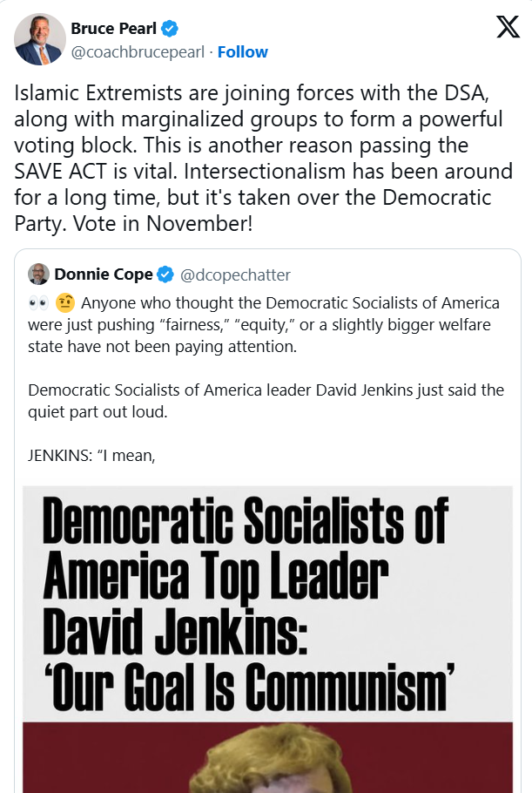Click the 'Vote in November!' closing text
Viewport: 532px width, 793px height.
[163, 224]
